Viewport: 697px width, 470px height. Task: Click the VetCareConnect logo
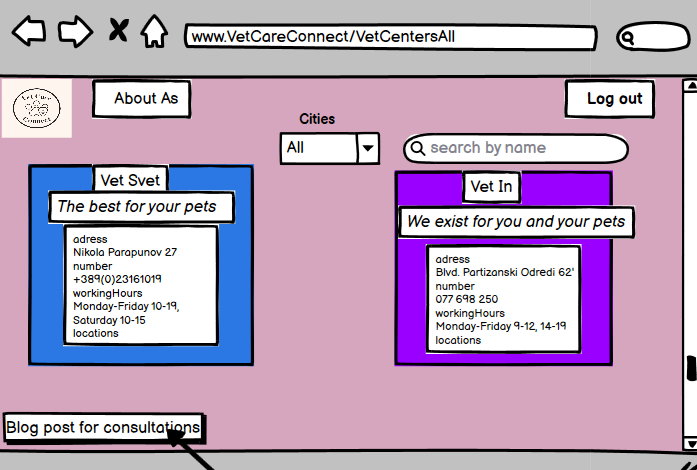point(37,107)
